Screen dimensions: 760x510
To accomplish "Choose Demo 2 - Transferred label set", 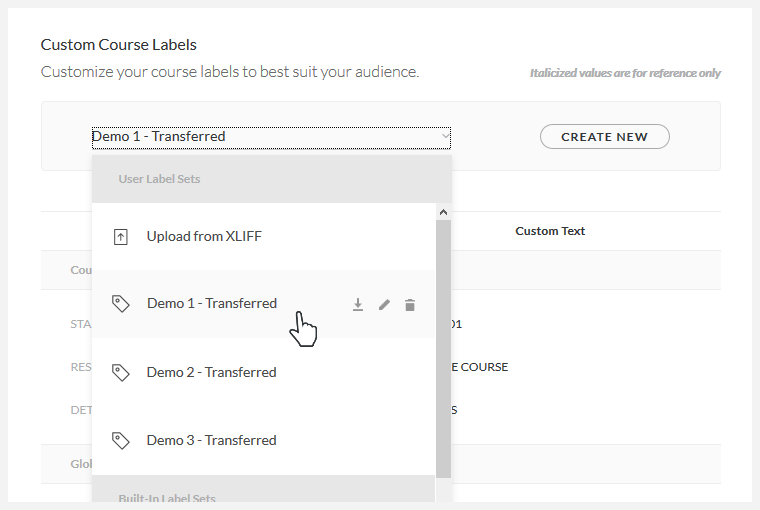I will point(211,372).
